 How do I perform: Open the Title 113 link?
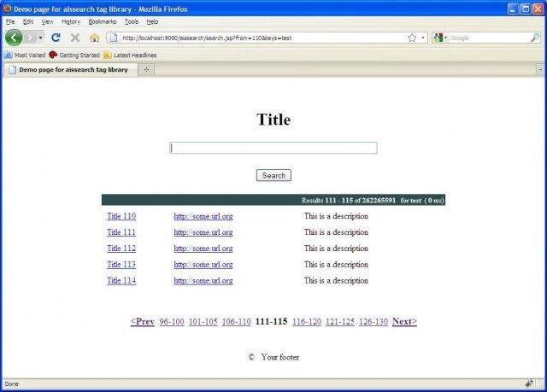(121, 265)
